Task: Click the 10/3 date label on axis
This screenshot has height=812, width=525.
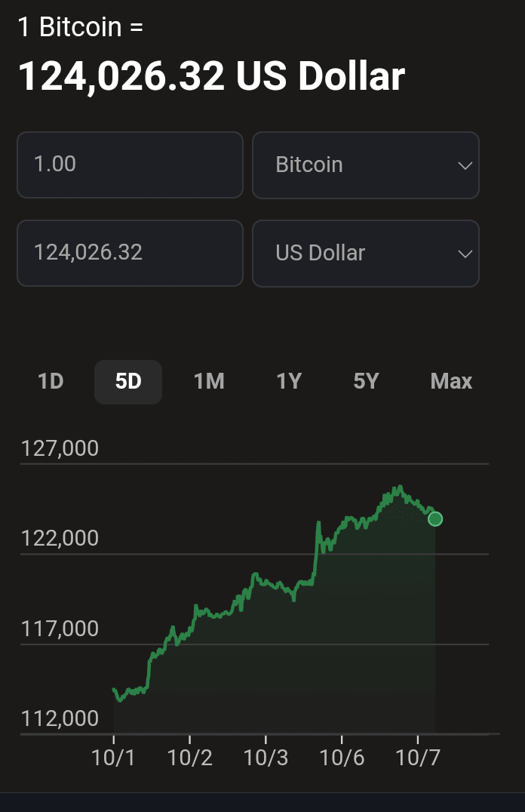Action: 266,758
